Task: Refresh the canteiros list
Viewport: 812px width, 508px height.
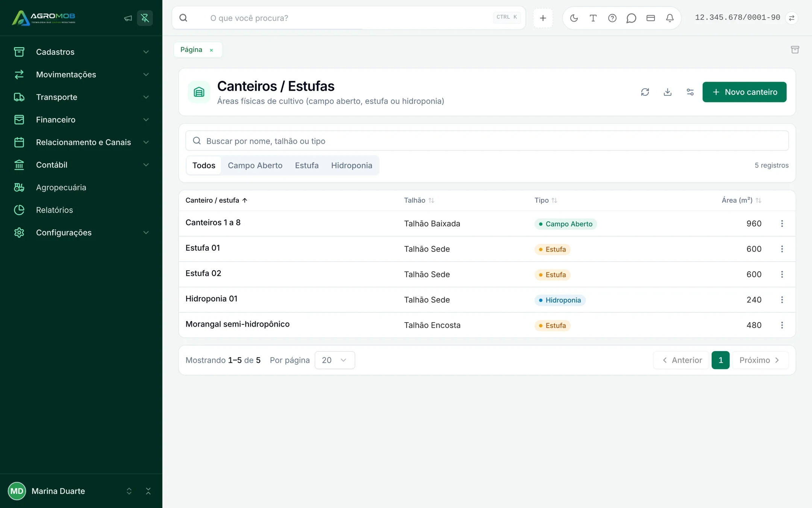Action: pyautogui.click(x=645, y=92)
